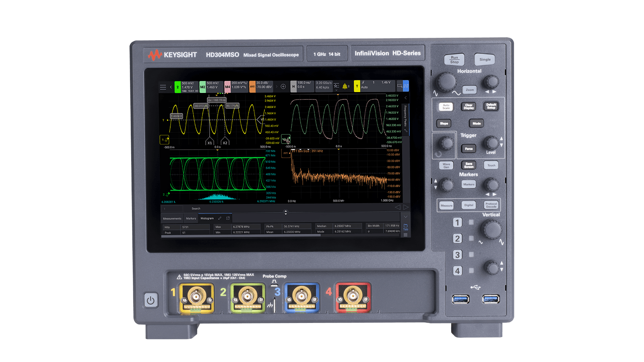Add a waveform with the plus circle icon
Image resolution: width=644 pixels, height=362 pixels.
pos(283,86)
